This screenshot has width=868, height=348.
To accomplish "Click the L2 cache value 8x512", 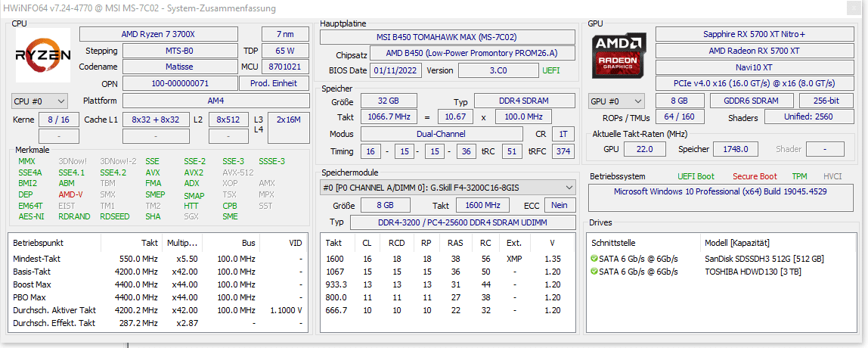I will (x=228, y=120).
